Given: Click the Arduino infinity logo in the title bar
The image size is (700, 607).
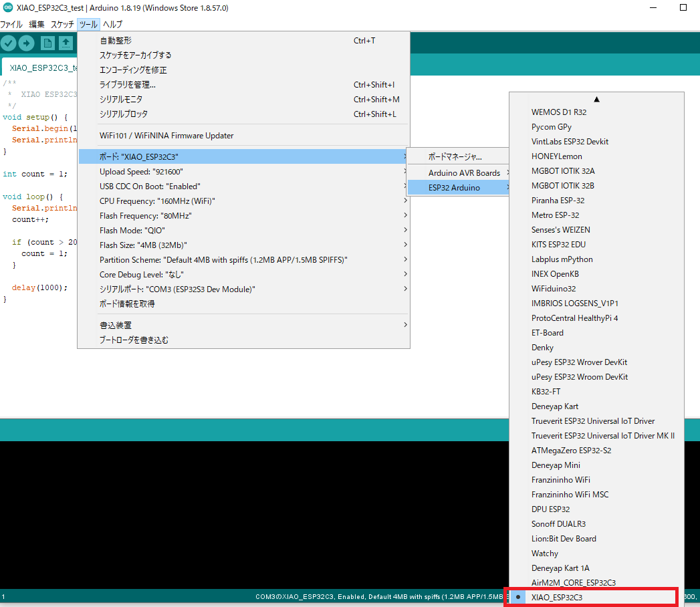Looking at the screenshot, I should pyautogui.click(x=7, y=7).
